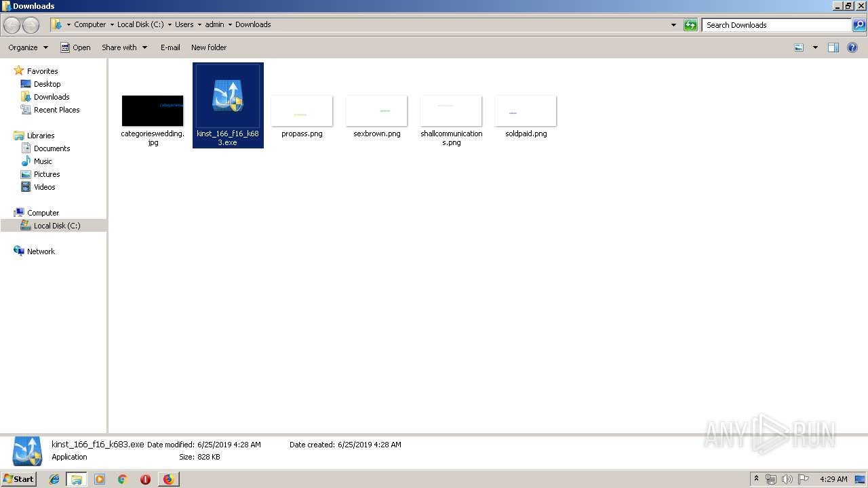This screenshot has width=868, height=488.
Task: Click admin in the address breadcrumb
Action: tap(214, 24)
